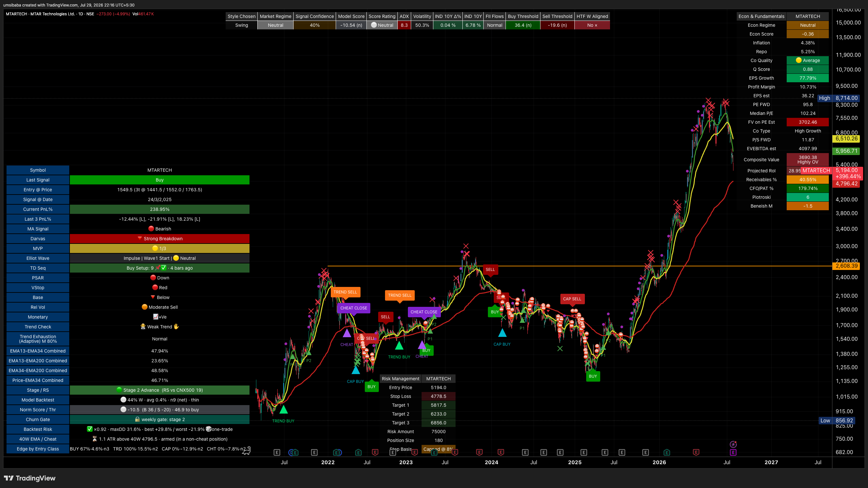The width and height of the screenshot is (868, 488).
Task: Click the HTF W Aligned No cell
Action: pos(592,25)
